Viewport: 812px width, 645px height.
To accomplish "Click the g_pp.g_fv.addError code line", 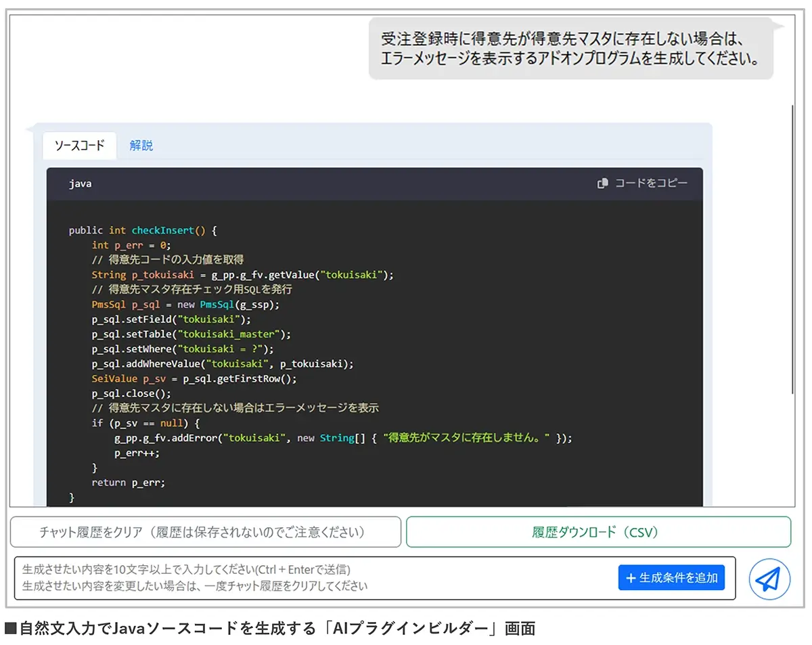I will pyautogui.click(x=343, y=439).
